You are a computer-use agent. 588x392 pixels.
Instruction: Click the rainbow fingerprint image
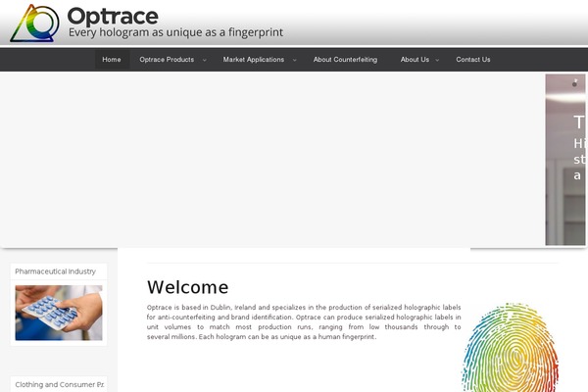point(511,347)
